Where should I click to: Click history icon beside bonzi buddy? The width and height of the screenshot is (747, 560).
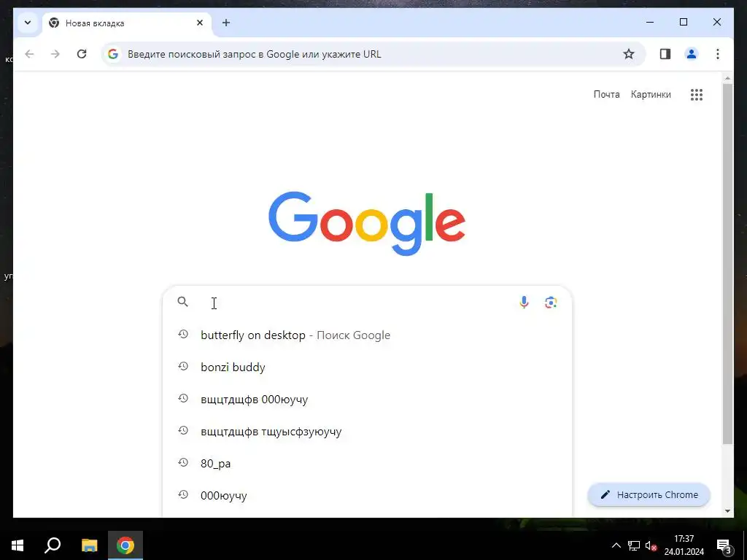pyautogui.click(x=183, y=366)
